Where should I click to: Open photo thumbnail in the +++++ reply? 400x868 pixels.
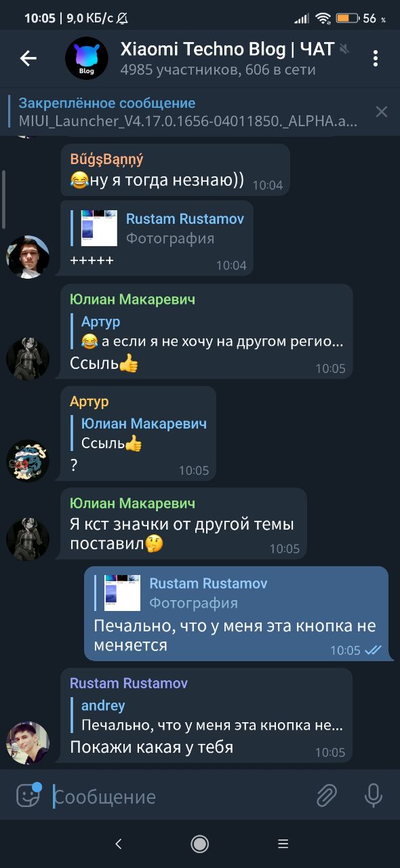(x=99, y=228)
